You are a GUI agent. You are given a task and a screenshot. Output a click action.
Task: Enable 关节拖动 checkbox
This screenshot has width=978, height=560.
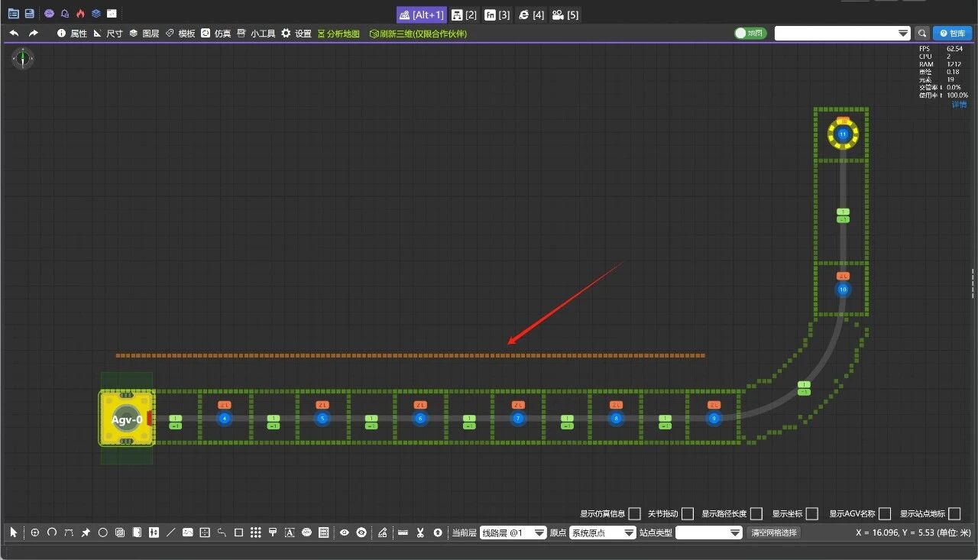tap(688, 513)
